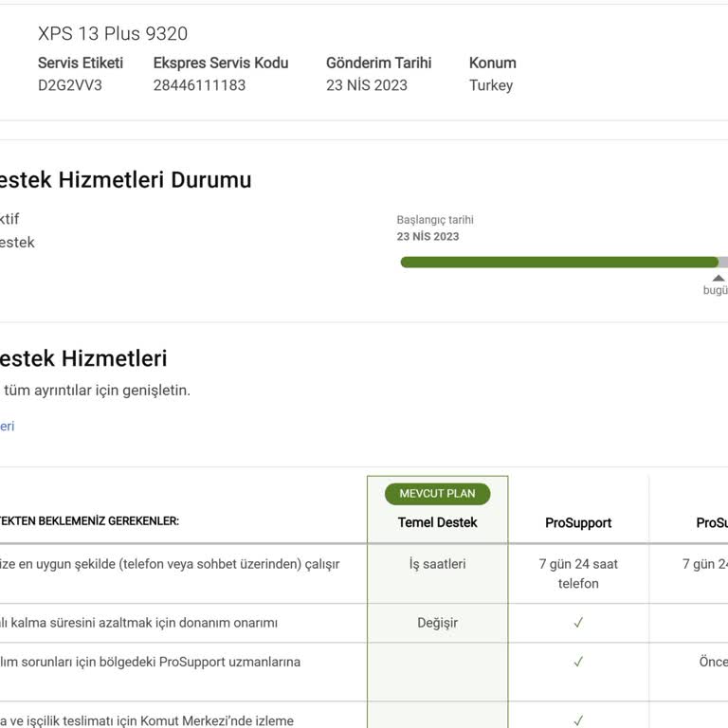The image size is (728, 728).
Task: Select the express code '28446111183'
Action: tap(199, 85)
